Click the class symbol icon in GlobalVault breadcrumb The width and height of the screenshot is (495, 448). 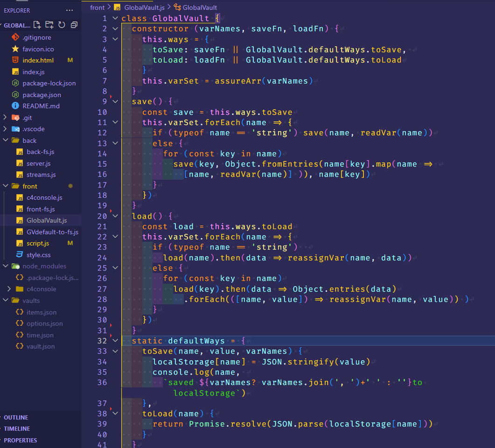177,7
